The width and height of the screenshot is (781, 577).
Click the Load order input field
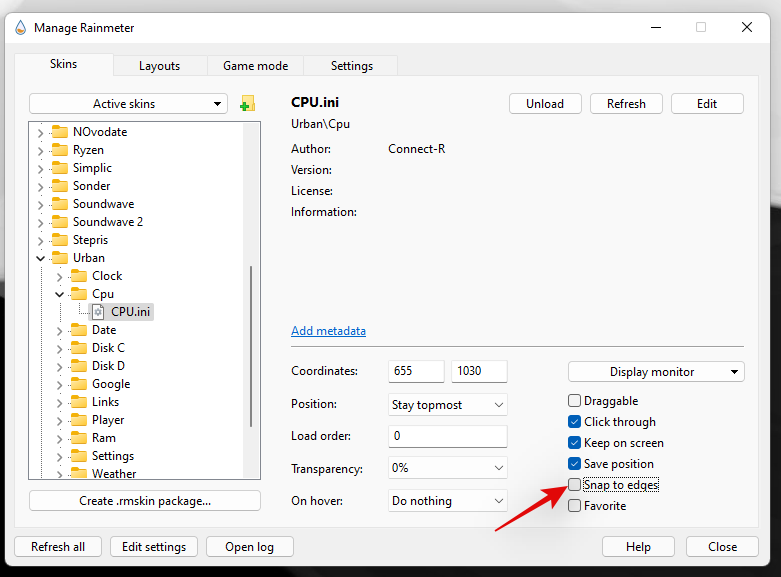coord(447,436)
